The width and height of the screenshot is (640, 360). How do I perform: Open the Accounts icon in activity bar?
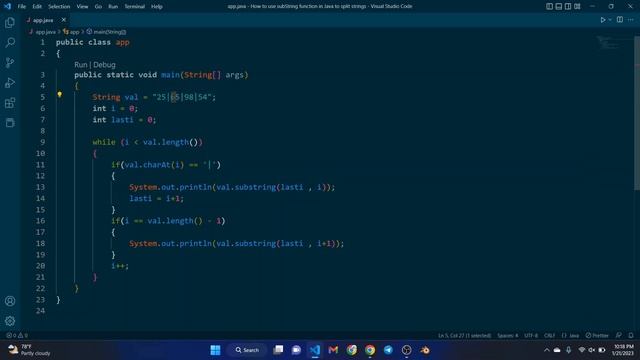point(10,301)
